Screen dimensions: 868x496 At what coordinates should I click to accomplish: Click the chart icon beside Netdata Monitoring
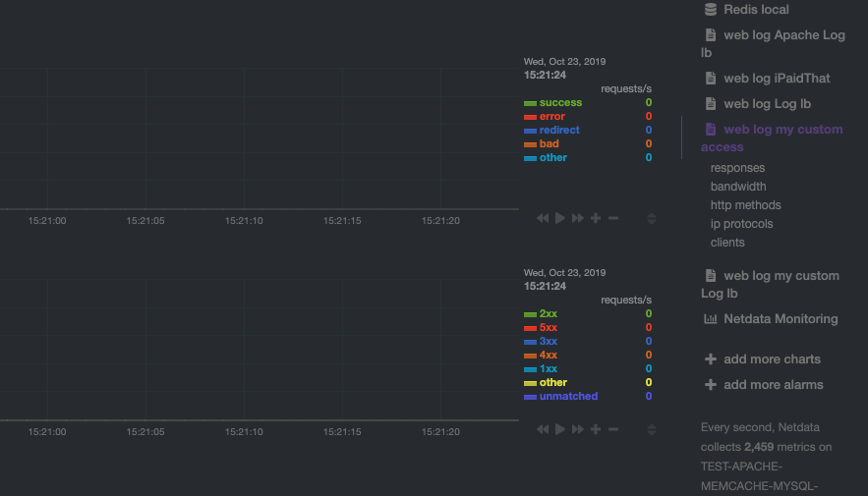point(711,318)
